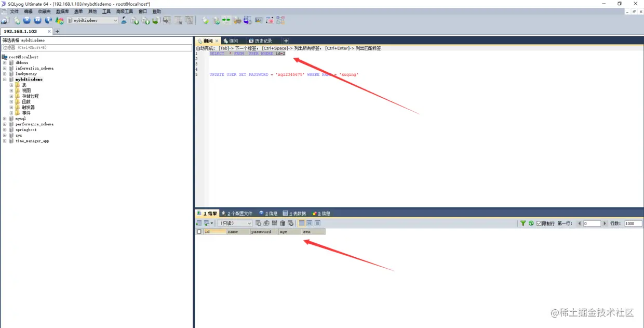Add a new query tab with plus button
This screenshot has height=328, width=644.
[286, 41]
